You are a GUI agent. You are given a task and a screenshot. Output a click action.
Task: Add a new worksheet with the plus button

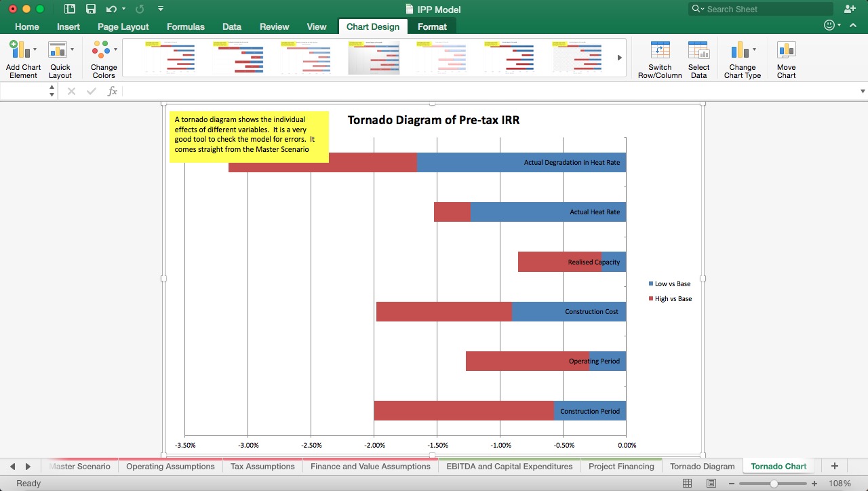click(835, 466)
